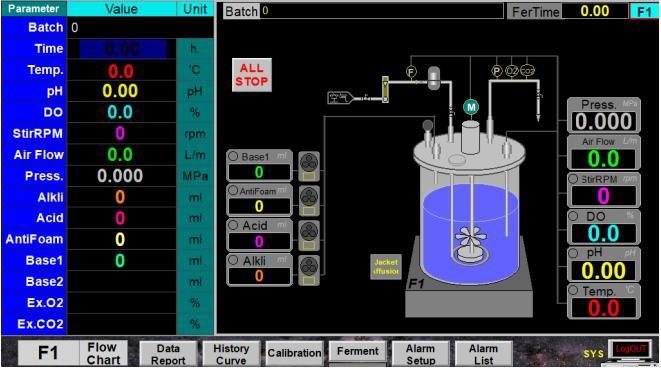Click the air filter cylinder icon
661x368 pixels.
click(433, 78)
